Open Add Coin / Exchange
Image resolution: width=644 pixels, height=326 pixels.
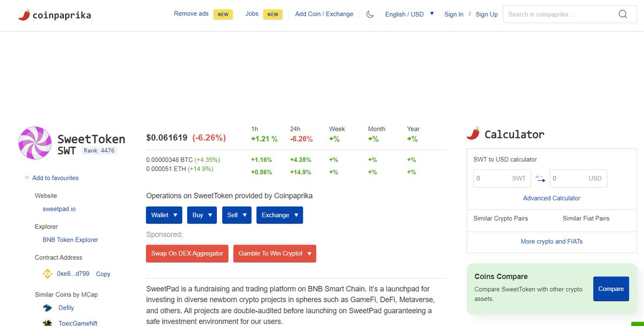coord(324,14)
